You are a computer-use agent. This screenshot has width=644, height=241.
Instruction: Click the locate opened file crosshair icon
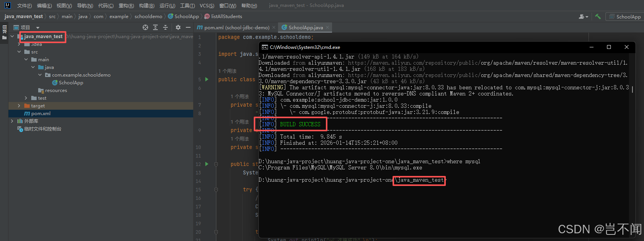point(145,27)
